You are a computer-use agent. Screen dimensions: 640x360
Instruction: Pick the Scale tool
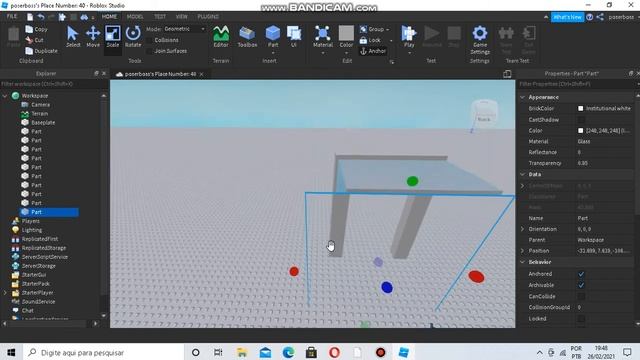coord(113,37)
